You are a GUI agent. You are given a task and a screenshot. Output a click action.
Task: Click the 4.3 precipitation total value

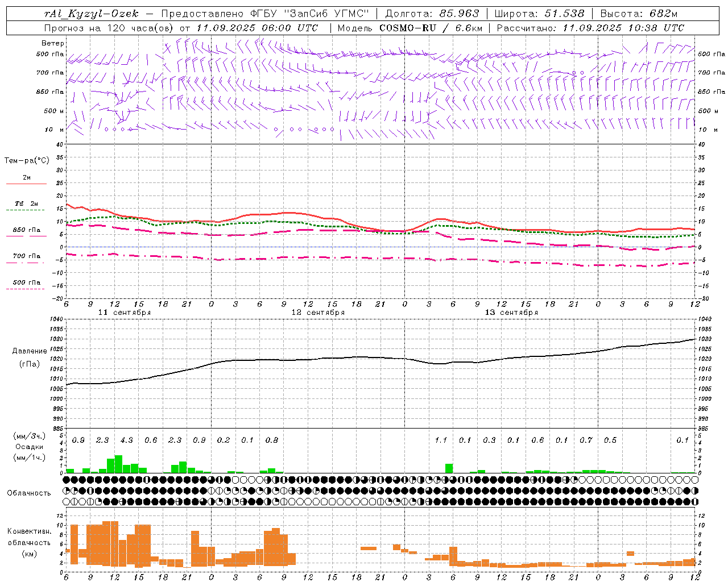coord(126,440)
